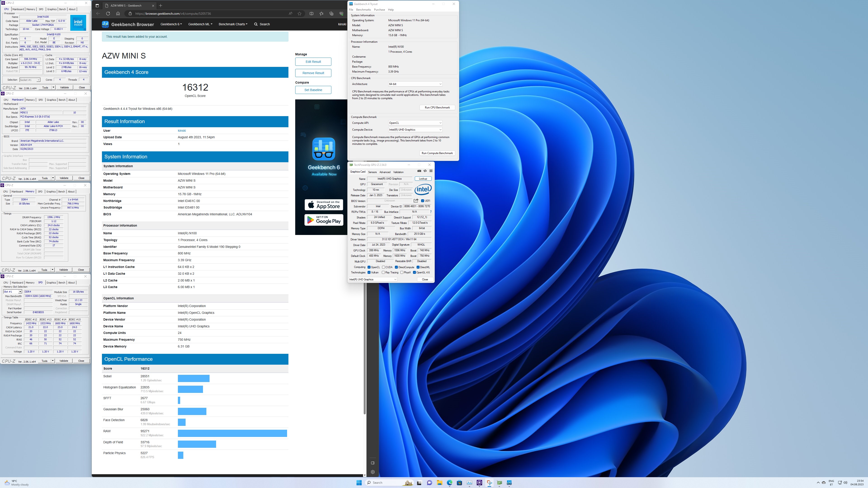Expand the Geekbench ML nav dropdown
Screen dimensions: 868x488
(200, 24)
